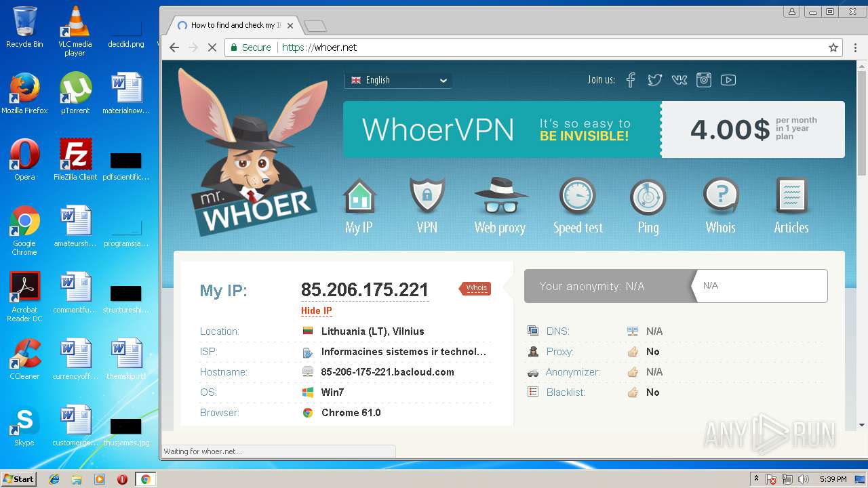
Task: Open Google Chrome desktop icon
Action: tap(24, 230)
